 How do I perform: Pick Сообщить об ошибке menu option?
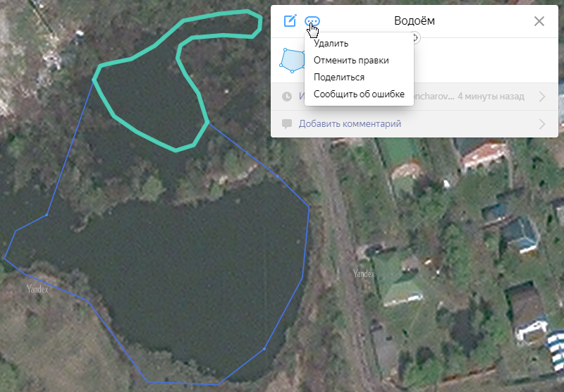pos(359,94)
